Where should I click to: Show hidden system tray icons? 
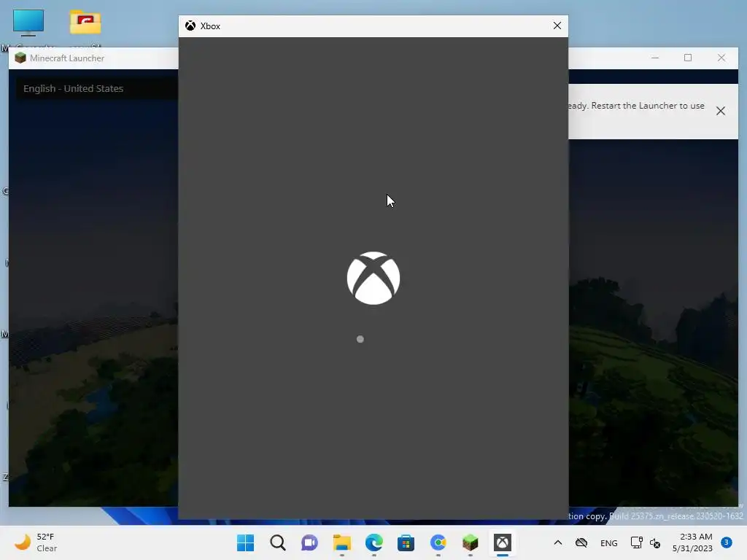point(558,542)
